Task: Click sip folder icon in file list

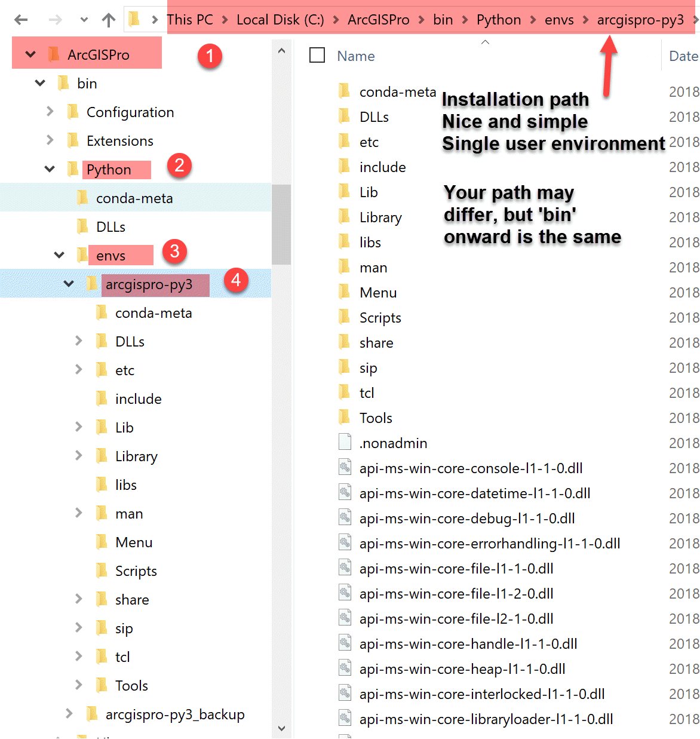Action: (x=345, y=367)
